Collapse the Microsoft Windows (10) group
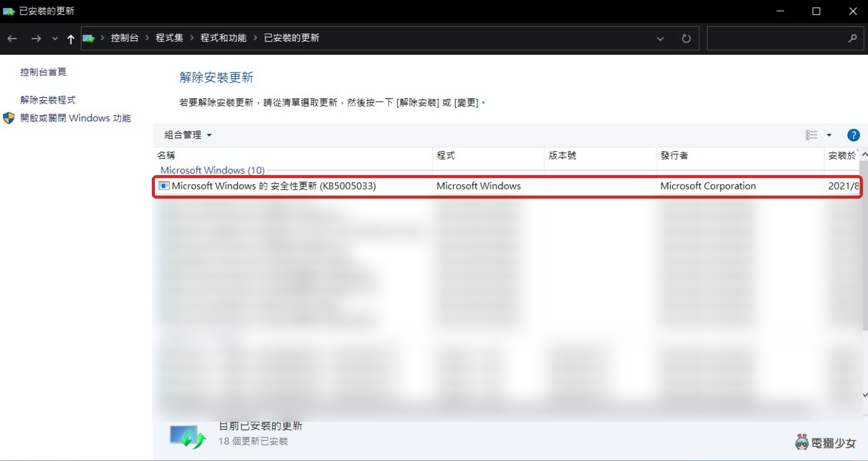Viewport: 868px width, 461px height. [212, 171]
